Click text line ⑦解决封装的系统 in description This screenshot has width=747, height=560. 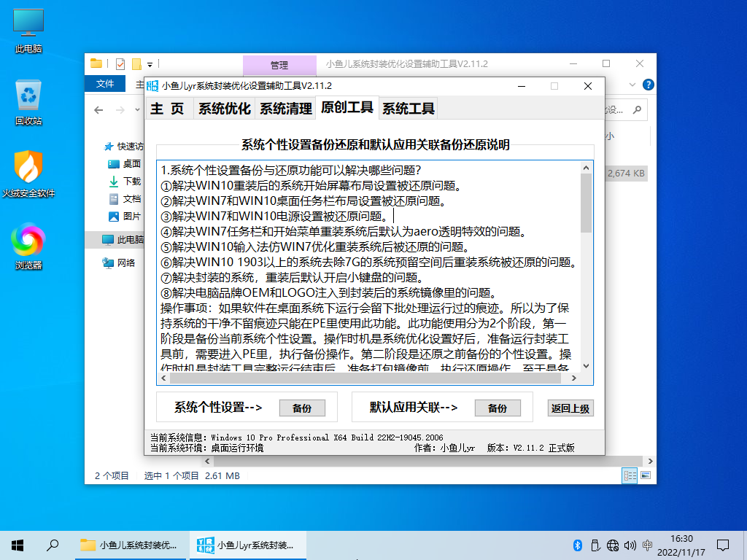[x=292, y=277]
